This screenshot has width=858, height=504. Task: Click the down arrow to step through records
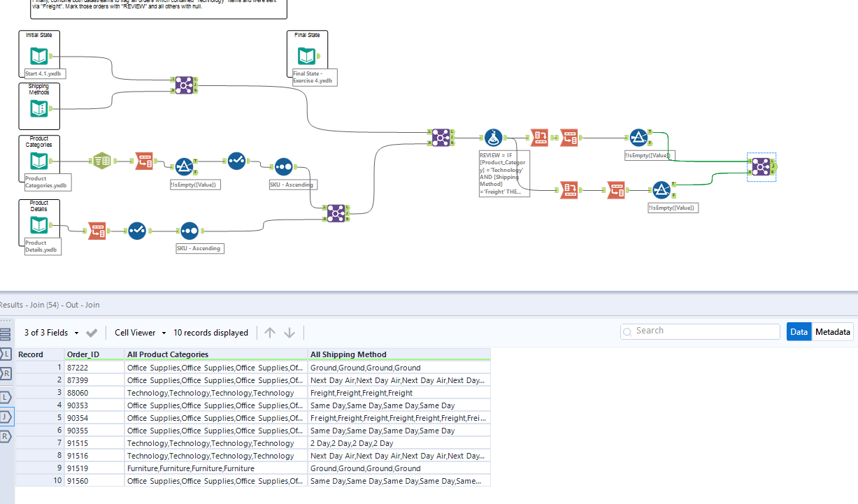tap(289, 333)
